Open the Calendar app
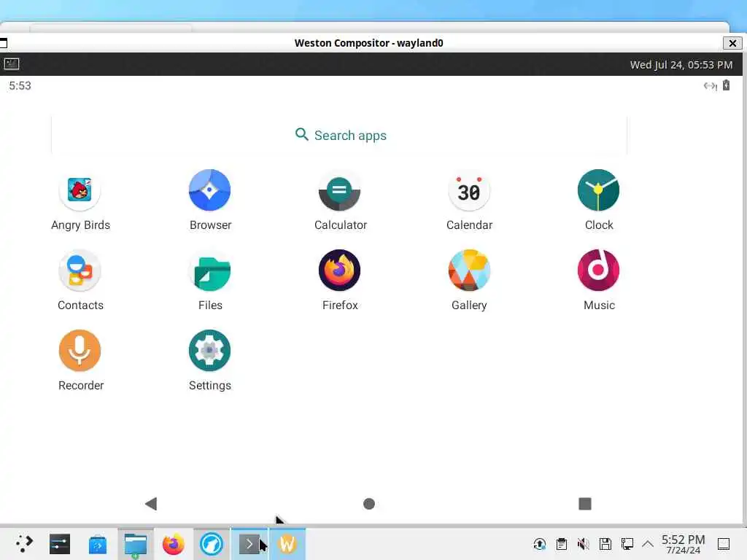The height and width of the screenshot is (560, 747). click(469, 190)
